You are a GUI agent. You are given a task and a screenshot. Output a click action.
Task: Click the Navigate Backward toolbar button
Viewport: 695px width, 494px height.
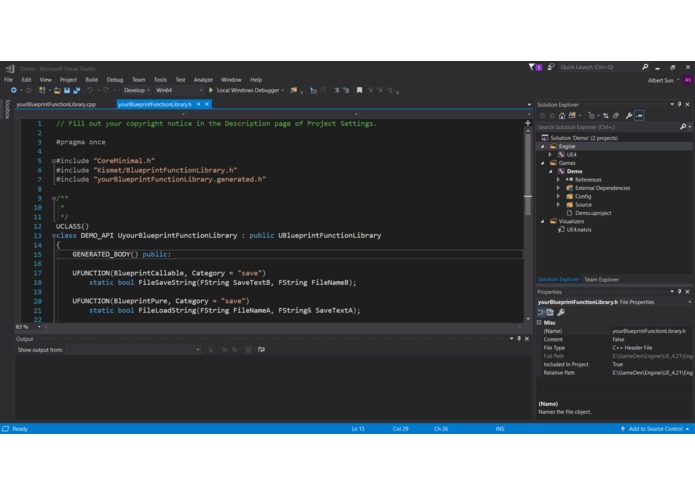click(x=14, y=90)
